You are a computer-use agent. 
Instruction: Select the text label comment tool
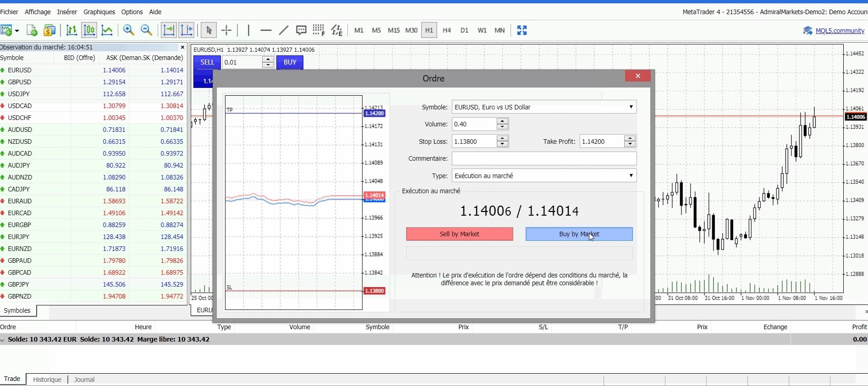tap(301, 31)
